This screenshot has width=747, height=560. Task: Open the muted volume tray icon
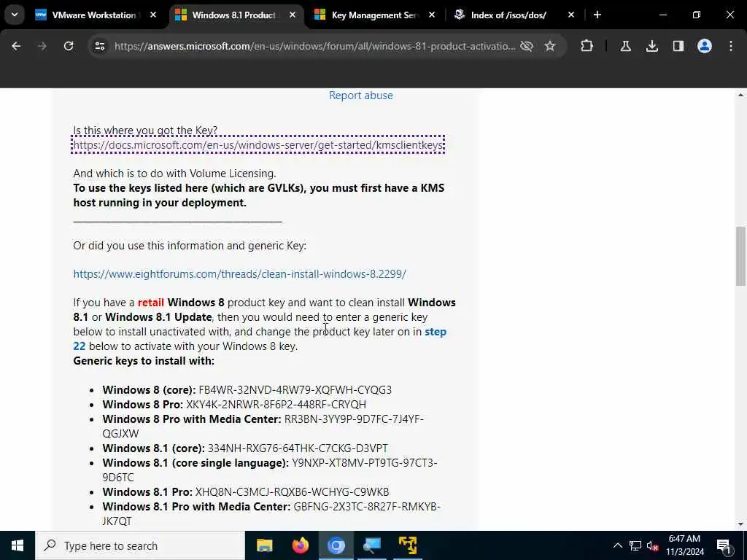652,545
